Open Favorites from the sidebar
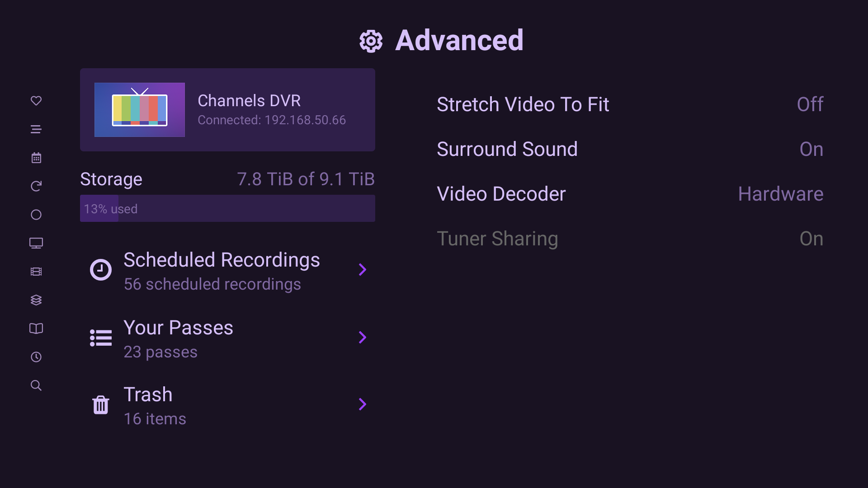Screen dimensions: 868x488 pos(36,101)
